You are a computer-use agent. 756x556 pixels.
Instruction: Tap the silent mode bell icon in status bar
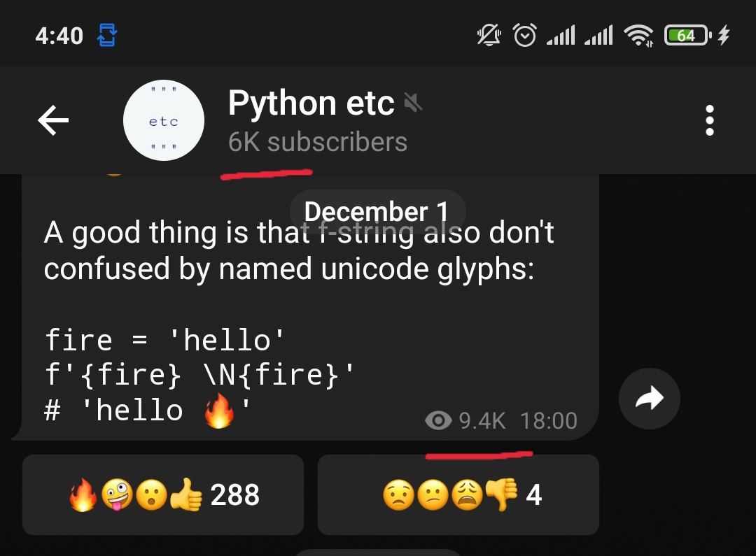pyautogui.click(x=489, y=35)
